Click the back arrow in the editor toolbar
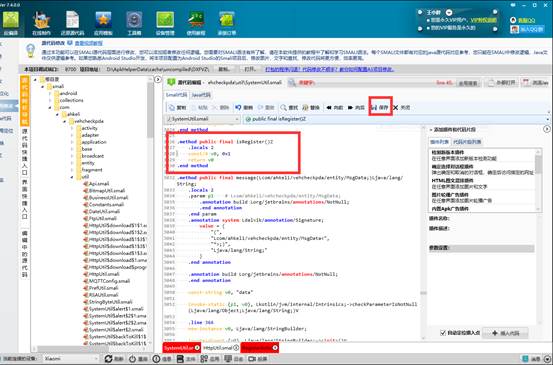 point(329,108)
